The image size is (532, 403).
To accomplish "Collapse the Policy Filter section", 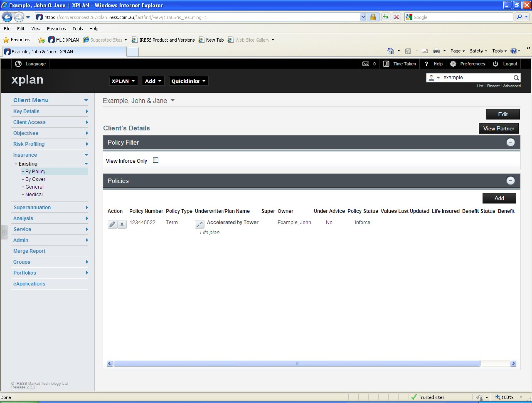I will tap(510, 142).
